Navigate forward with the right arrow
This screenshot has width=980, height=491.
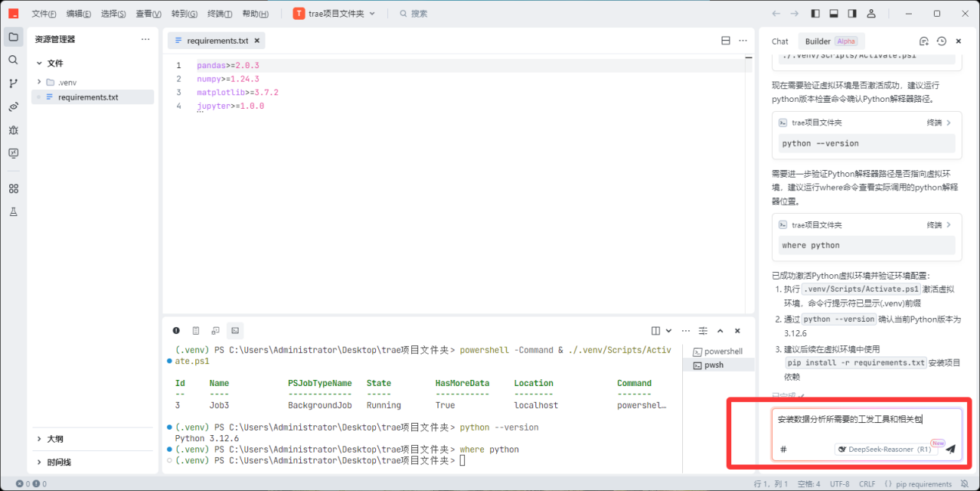[795, 13]
